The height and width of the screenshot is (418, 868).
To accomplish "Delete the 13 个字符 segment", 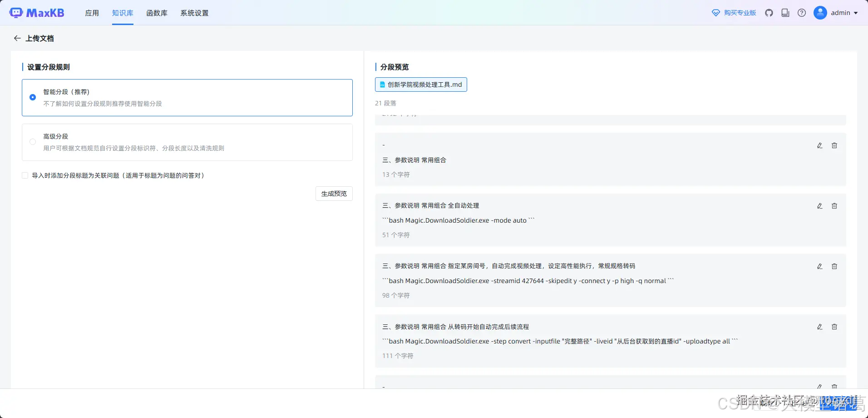I will [x=834, y=145].
